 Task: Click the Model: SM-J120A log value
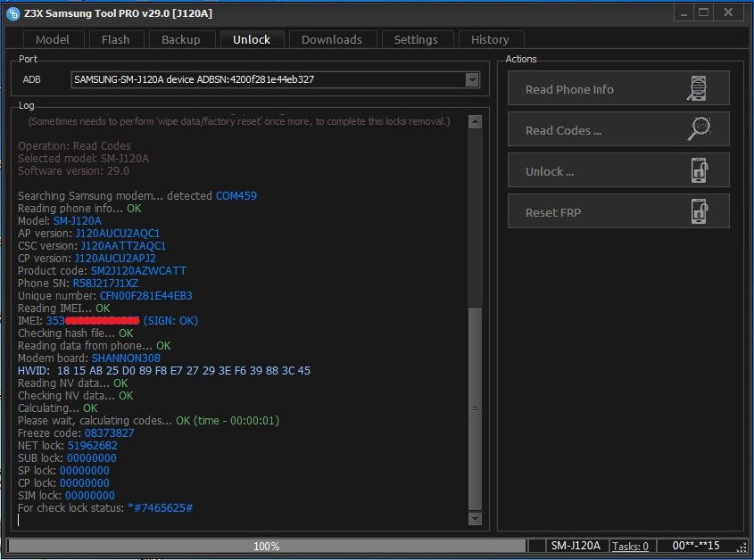point(78,221)
